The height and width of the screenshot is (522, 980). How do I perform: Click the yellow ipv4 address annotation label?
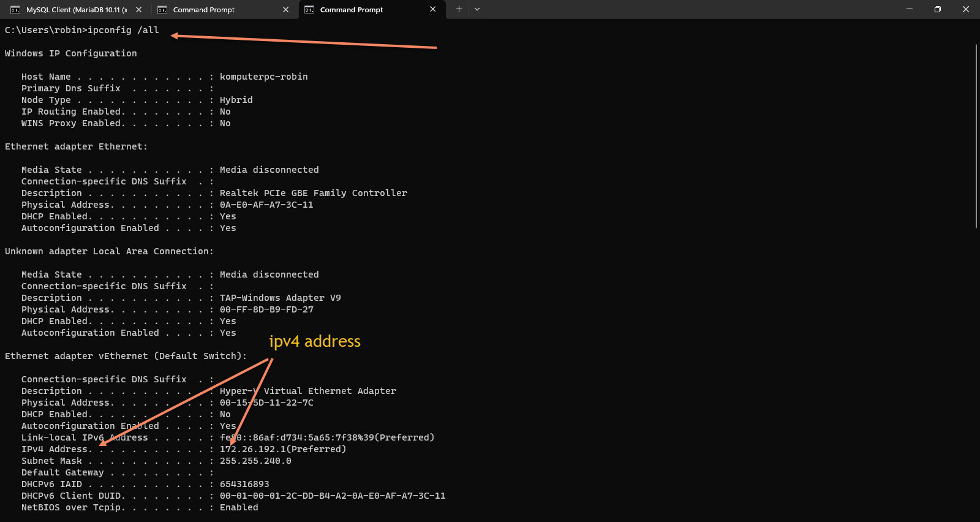tap(315, 341)
